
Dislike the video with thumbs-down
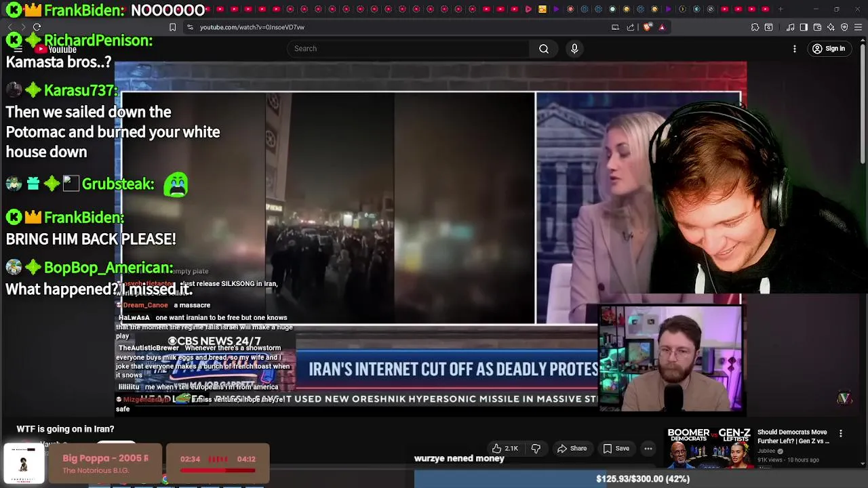(x=536, y=448)
